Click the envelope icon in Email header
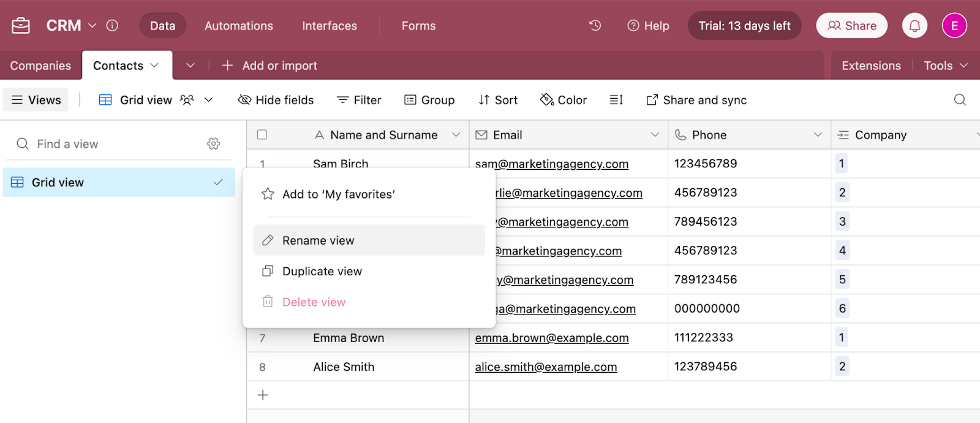This screenshot has width=980, height=423. pos(481,135)
